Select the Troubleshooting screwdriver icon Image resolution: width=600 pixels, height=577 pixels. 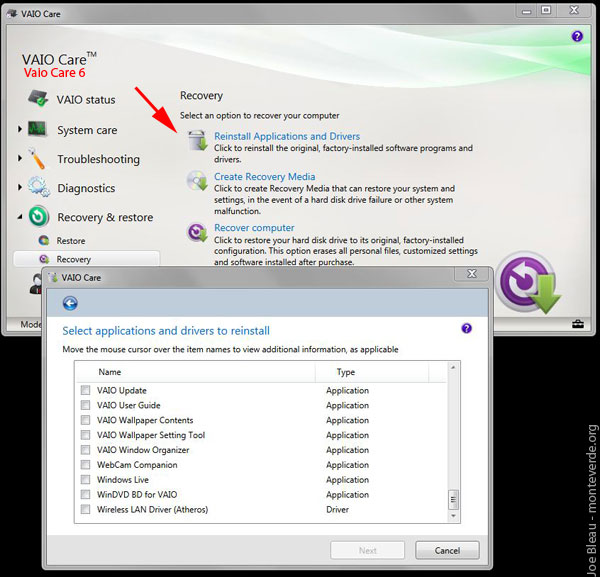pyautogui.click(x=38, y=158)
